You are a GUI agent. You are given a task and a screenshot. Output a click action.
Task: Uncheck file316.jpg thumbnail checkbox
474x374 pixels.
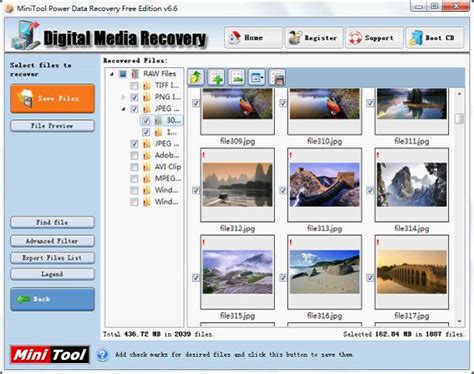pyautogui.click(x=283, y=277)
